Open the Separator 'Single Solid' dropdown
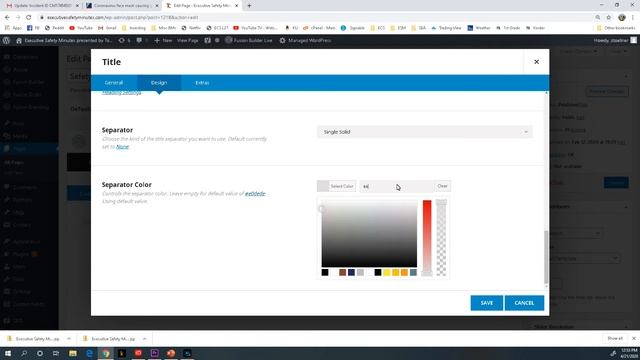The image size is (640, 360). click(424, 132)
